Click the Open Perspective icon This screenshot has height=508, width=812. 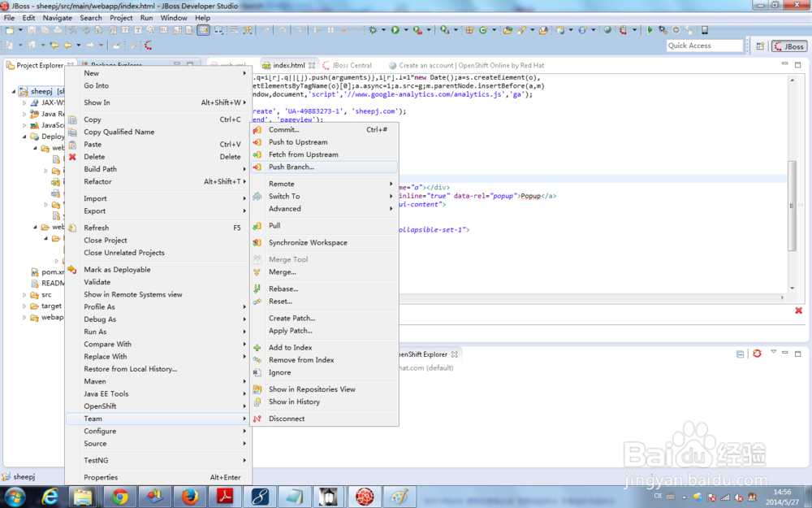(760, 46)
